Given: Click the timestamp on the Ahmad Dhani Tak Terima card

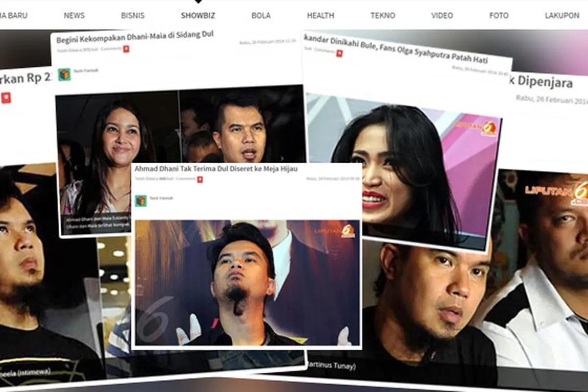Looking at the screenshot, I should (333, 179).
